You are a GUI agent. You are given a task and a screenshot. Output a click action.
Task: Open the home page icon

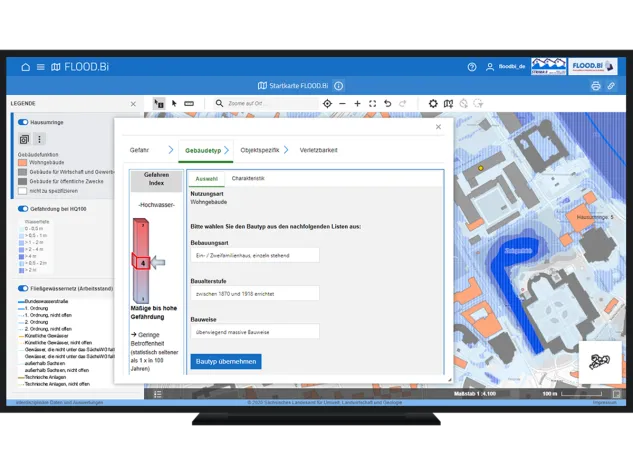(26, 67)
